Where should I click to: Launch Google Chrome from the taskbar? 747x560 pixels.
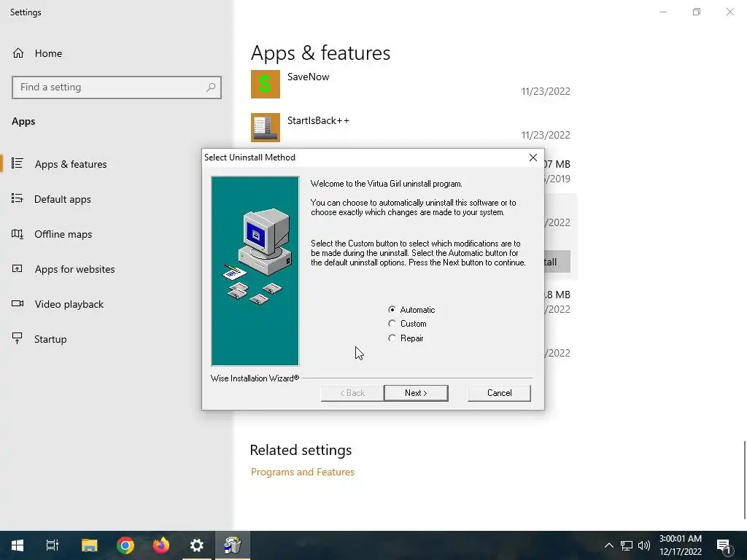point(125,545)
